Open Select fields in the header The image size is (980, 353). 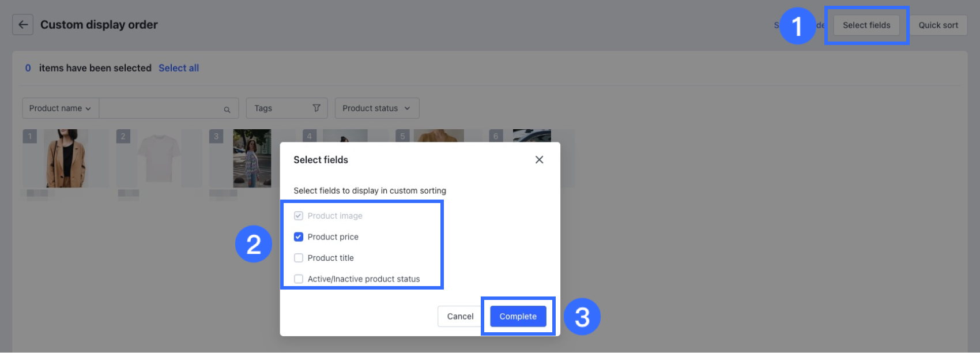coord(866,25)
